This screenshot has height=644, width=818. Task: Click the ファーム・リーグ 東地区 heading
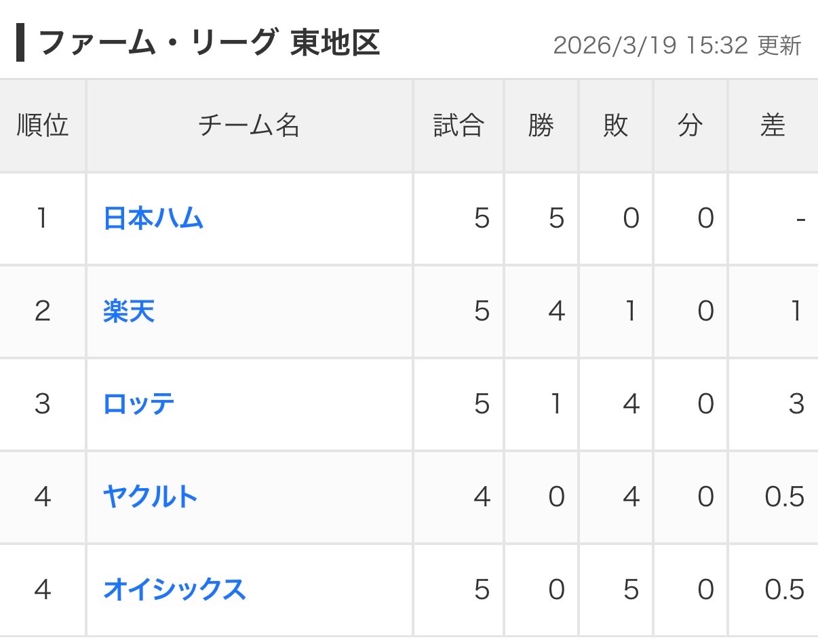[209, 43]
